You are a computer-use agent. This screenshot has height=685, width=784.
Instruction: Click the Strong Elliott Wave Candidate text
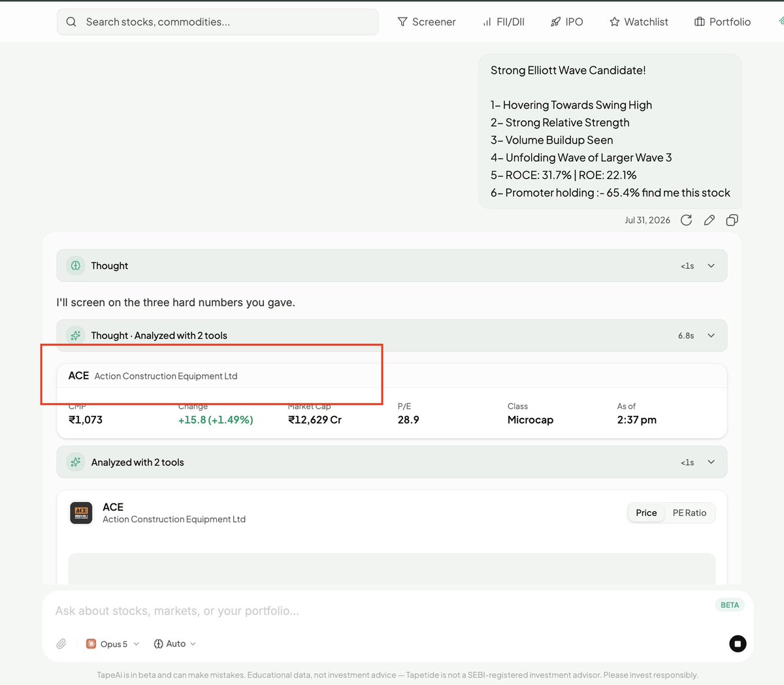[x=568, y=71]
